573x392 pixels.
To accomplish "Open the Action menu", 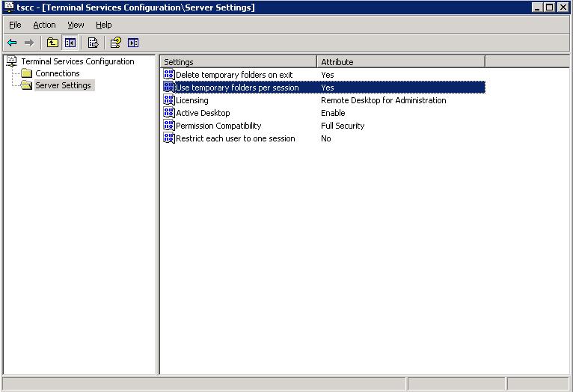I will pyautogui.click(x=44, y=25).
